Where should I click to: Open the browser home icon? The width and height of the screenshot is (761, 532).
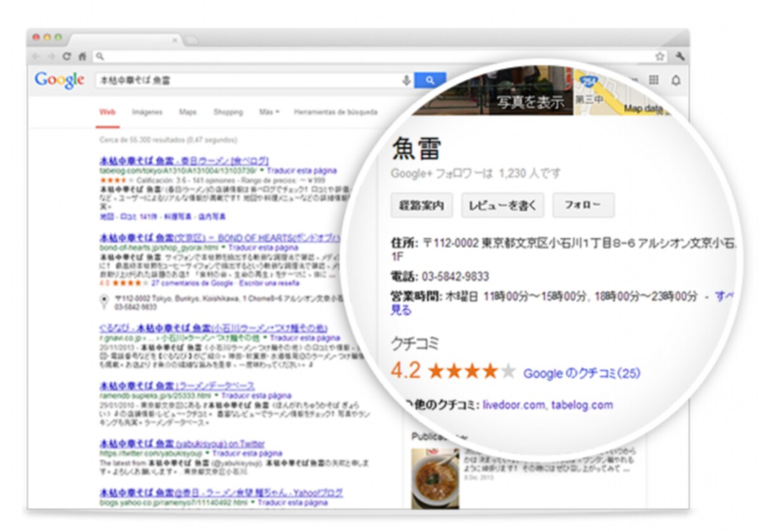(82, 56)
